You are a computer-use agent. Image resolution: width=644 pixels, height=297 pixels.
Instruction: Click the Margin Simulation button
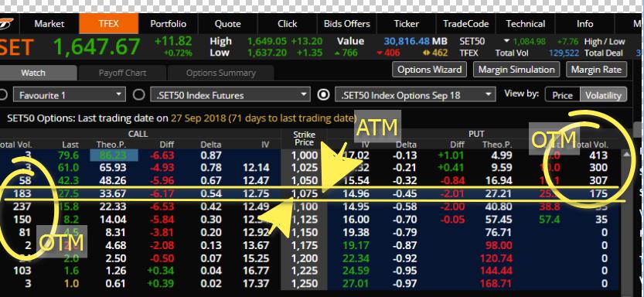click(516, 70)
